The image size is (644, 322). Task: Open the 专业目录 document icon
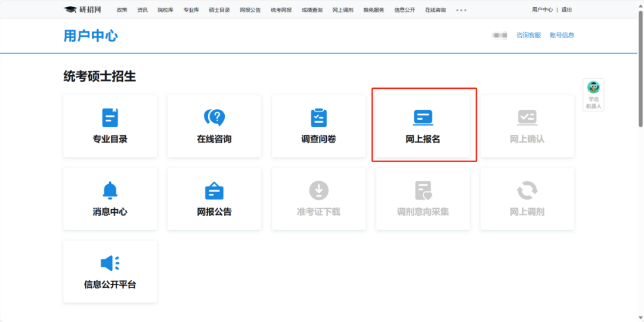pos(110,117)
